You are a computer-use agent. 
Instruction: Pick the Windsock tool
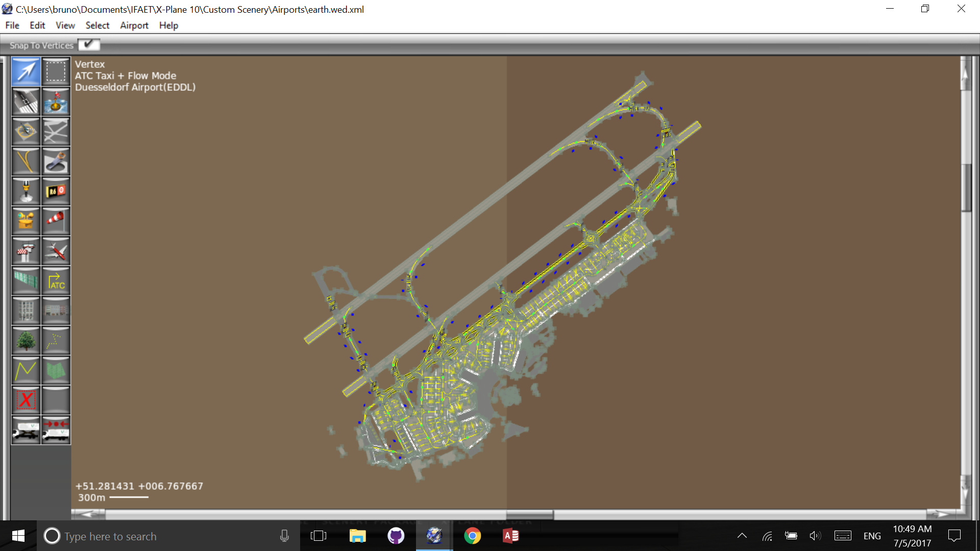(56, 221)
